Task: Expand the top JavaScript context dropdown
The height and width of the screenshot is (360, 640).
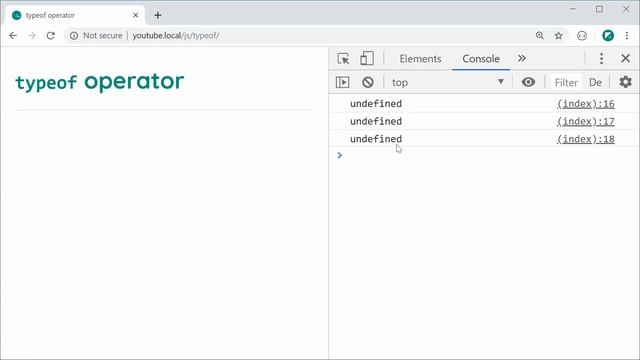Action: [448, 82]
